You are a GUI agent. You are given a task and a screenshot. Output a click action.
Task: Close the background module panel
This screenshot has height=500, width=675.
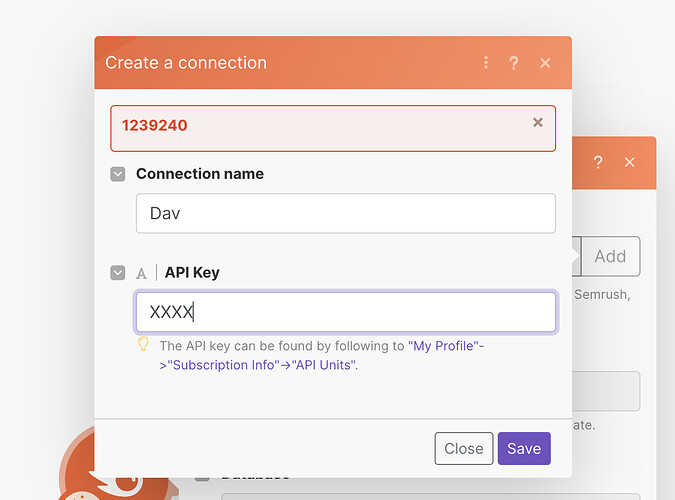click(629, 162)
